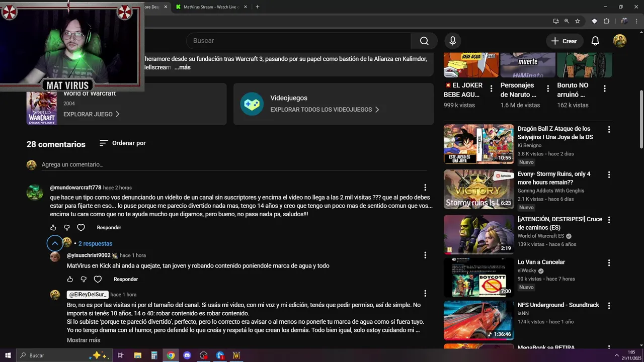
Task: Open Windows Start menu
Action: (x=8, y=355)
